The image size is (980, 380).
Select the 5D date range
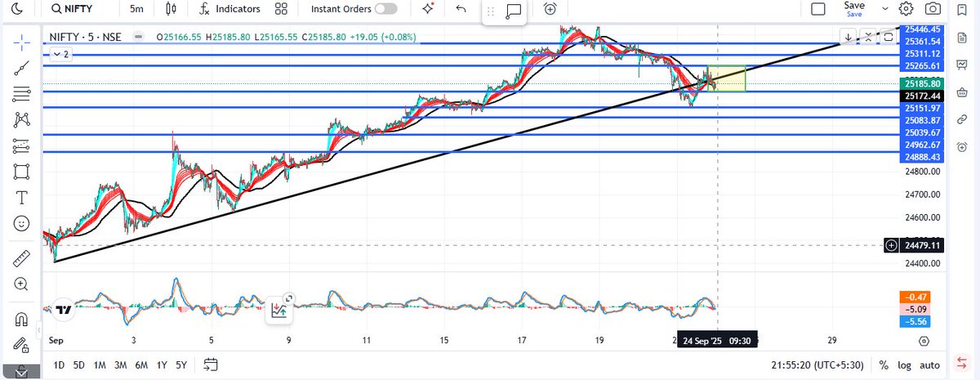point(78,364)
